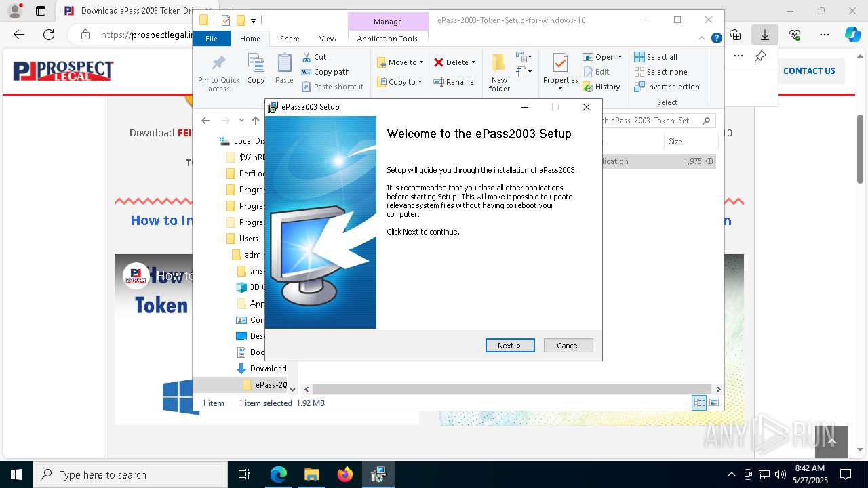Click Cut in the File Explorer ribbon
This screenshot has height=488, width=868.
coord(315,57)
